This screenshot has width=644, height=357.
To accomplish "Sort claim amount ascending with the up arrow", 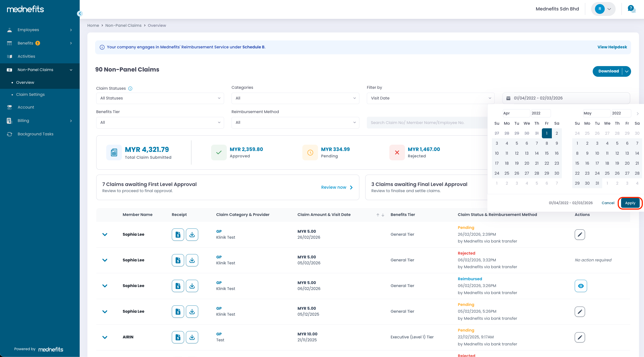I will 378,215.
